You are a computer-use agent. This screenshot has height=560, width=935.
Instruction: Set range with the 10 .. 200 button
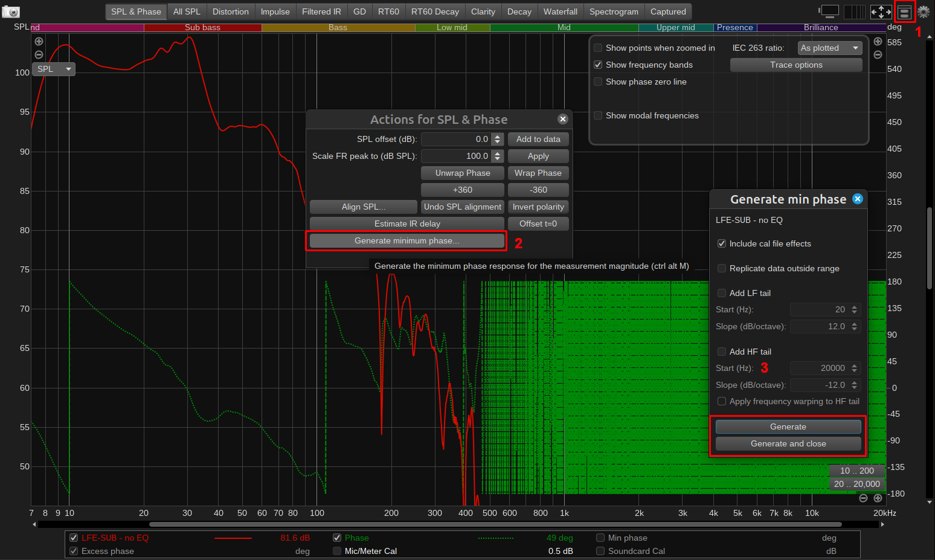[x=857, y=471]
